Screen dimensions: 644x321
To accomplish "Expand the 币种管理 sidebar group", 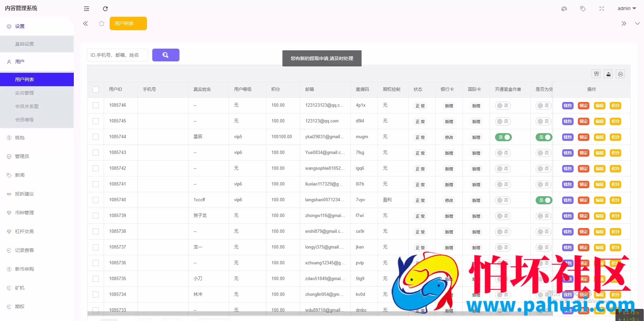I will [x=37, y=213].
